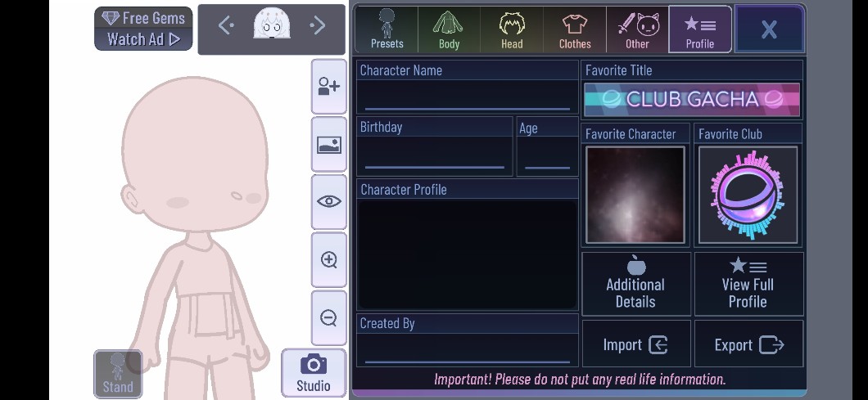Open the Clothes tab
This screenshot has width=868, height=400.
(x=575, y=29)
